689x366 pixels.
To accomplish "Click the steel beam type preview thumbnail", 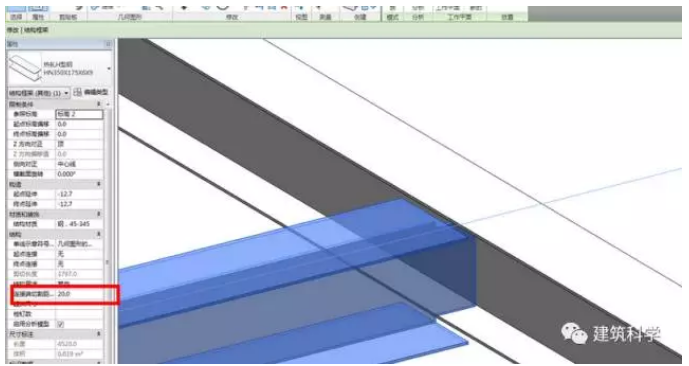I will (25, 68).
